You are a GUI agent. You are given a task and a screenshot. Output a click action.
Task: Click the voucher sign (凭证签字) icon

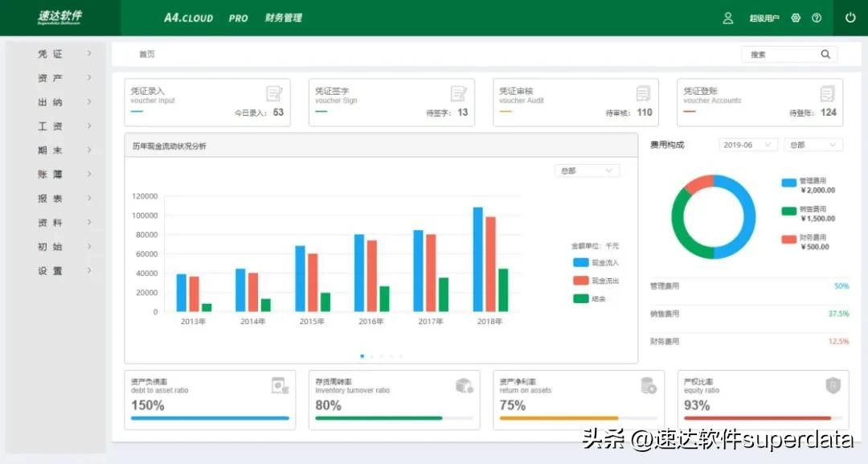coord(459,93)
